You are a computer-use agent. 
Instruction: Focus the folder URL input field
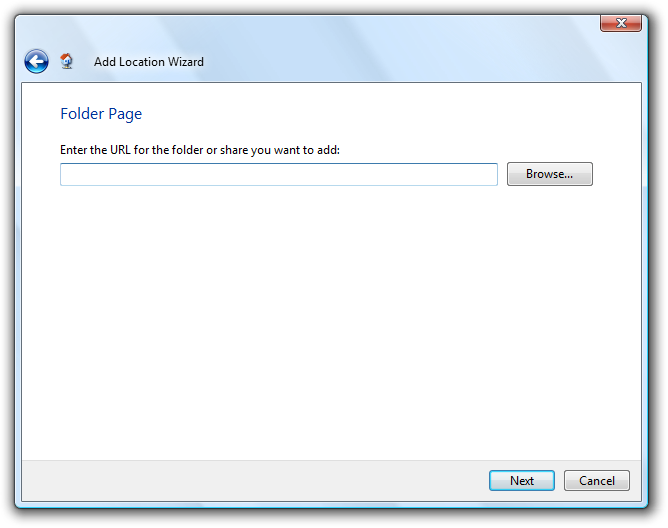[279, 174]
